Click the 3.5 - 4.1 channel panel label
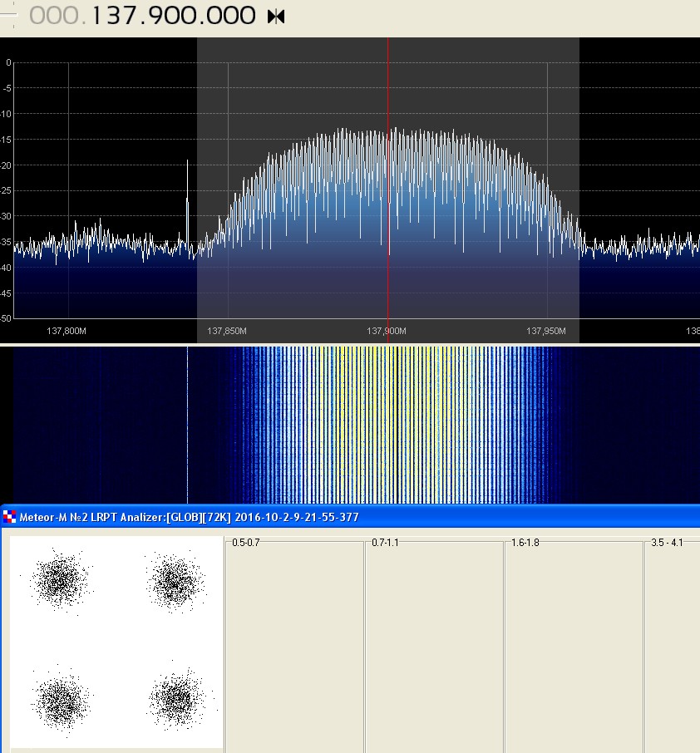The width and height of the screenshot is (700, 753). click(x=667, y=543)
